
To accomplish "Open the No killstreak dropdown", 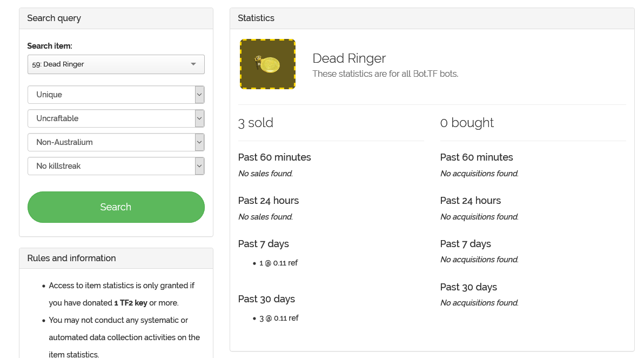I will [116, 166].
